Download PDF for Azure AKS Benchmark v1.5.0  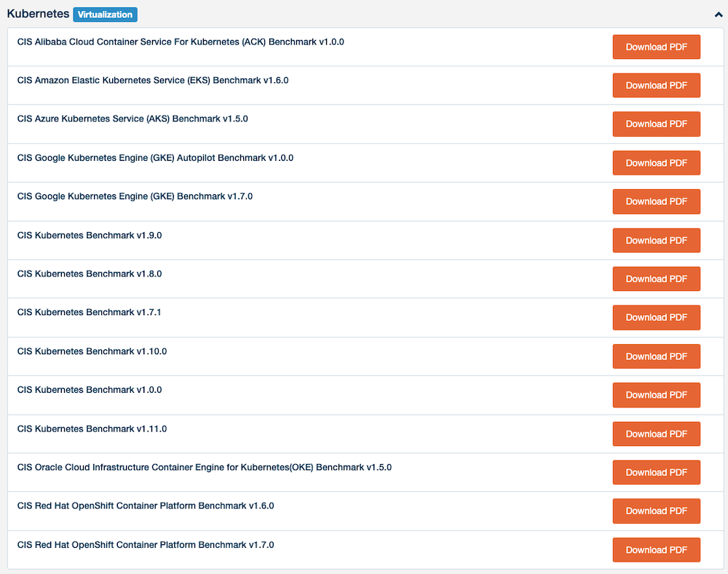656,124
